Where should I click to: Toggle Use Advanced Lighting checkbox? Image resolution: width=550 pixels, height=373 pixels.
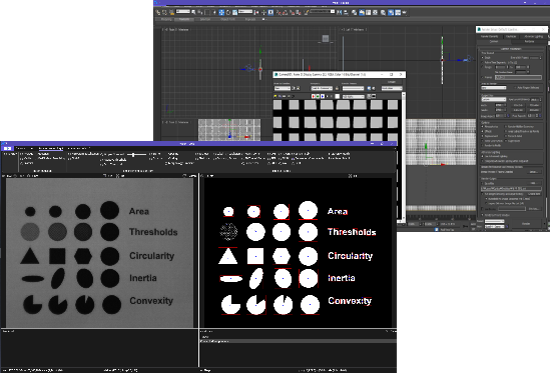tap(482, 156)
